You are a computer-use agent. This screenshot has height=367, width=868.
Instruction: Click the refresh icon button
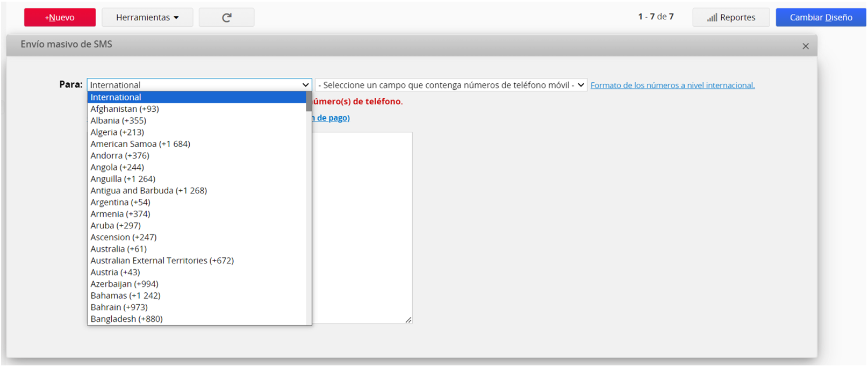tap(226, 18)
